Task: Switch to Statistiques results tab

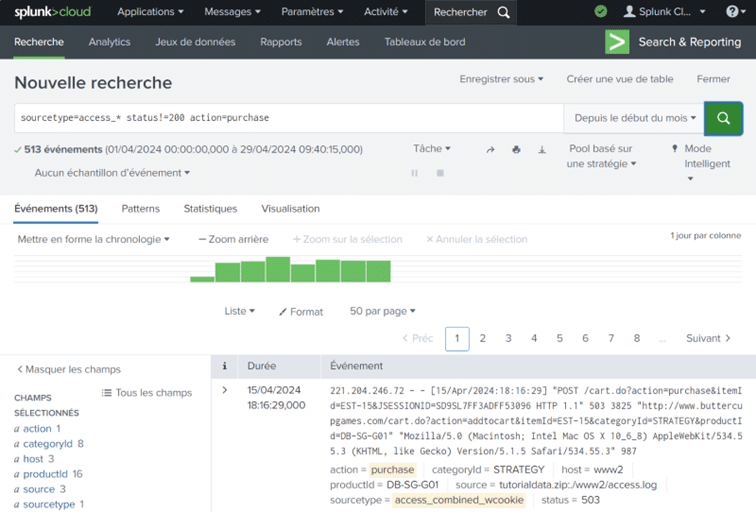Action: point(210,209)
